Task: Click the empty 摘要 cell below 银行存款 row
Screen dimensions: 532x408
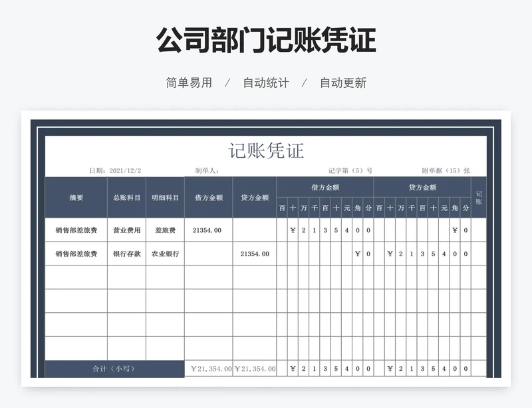Action: pyautogui.click(x=76, y=277)
